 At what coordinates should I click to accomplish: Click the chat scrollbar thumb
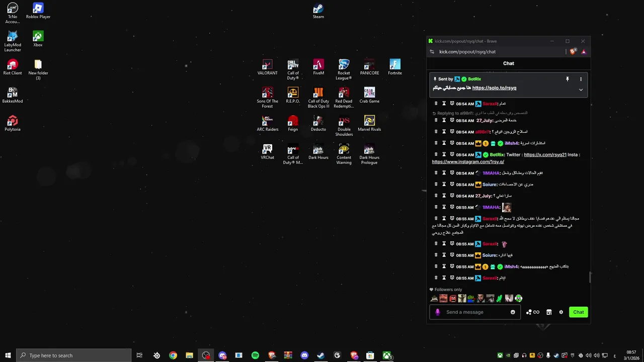point(590,278)
